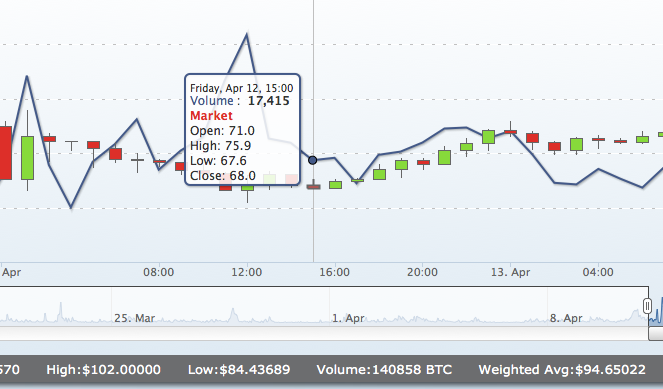Click the large red candlestick at the edge

pos(5,153)
